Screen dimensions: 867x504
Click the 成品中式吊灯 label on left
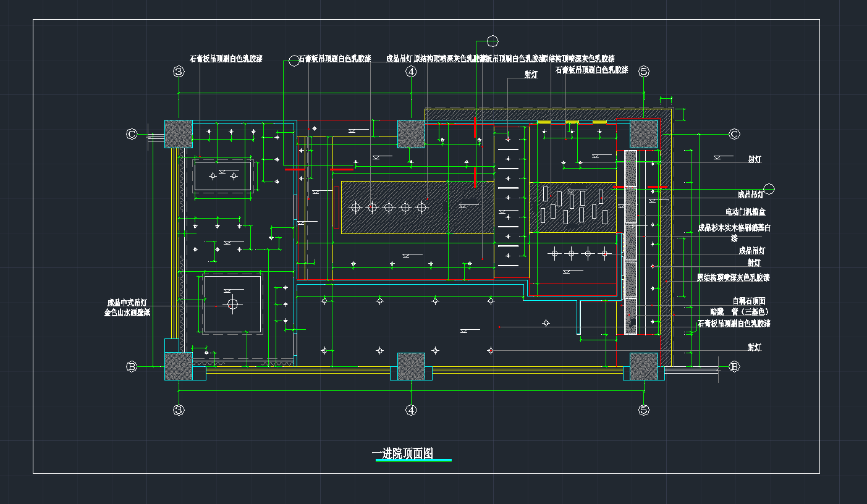pos(127,303)
